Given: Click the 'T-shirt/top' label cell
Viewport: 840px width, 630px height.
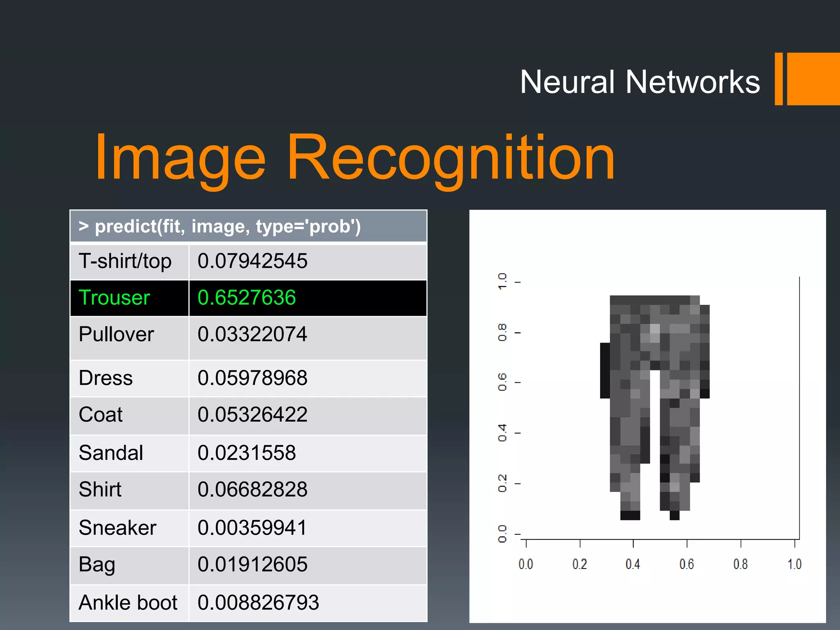Looking at the screenshot, I should click(x=129, y=262).
